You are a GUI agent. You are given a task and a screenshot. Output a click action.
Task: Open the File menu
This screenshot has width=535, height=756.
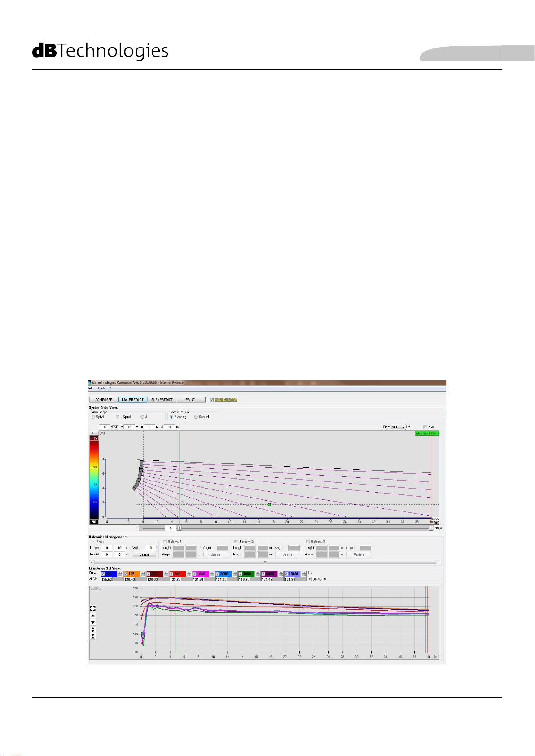pyautogui.click(x=91, y=389)
